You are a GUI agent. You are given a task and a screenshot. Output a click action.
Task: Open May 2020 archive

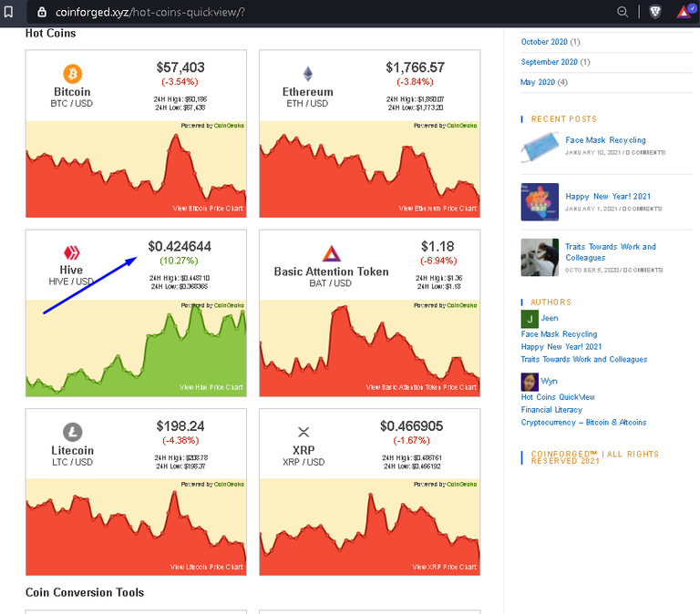(538, 82)
